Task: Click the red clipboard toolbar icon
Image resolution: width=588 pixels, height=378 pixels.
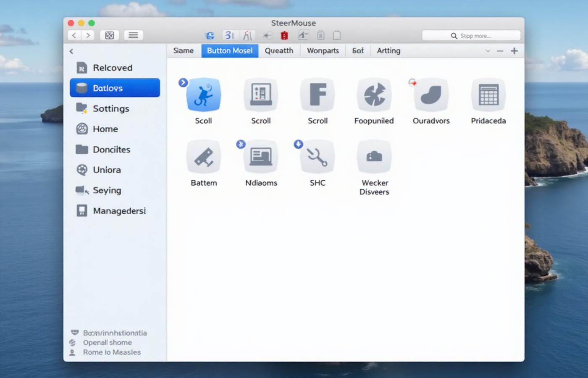Action: pyautogui.click(x=284, y=36)
